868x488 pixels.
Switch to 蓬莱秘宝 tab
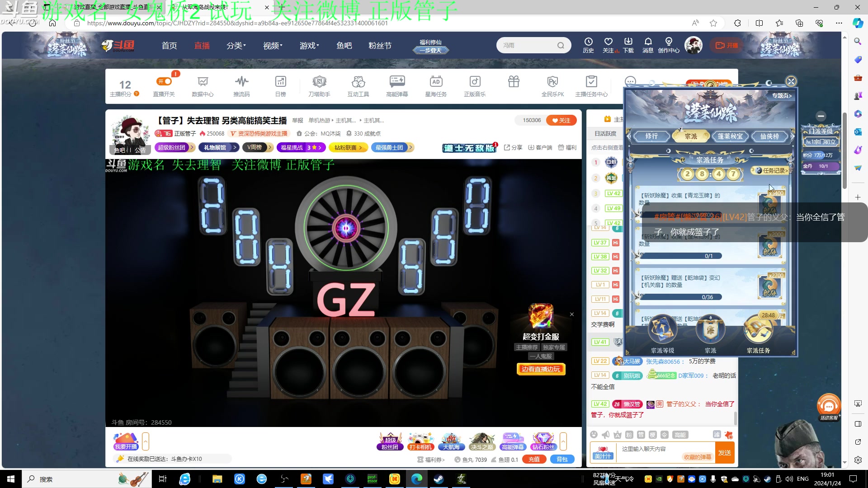click(x=730, y=136)
